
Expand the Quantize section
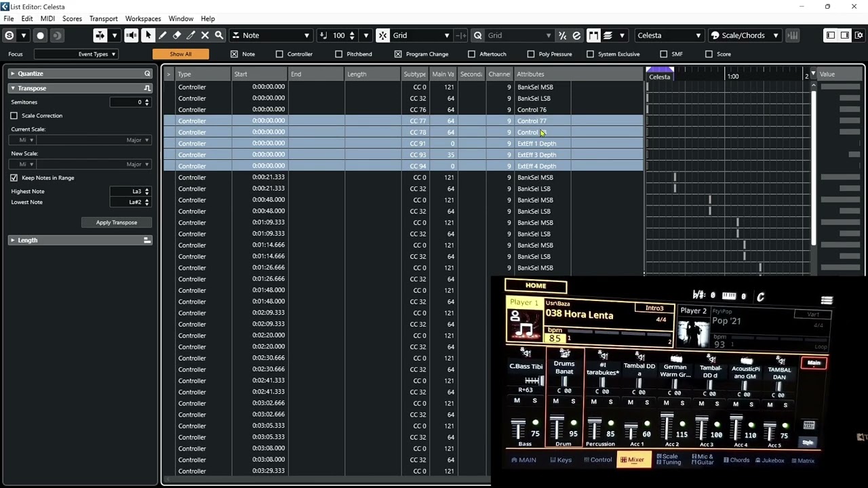pos(12,73)
